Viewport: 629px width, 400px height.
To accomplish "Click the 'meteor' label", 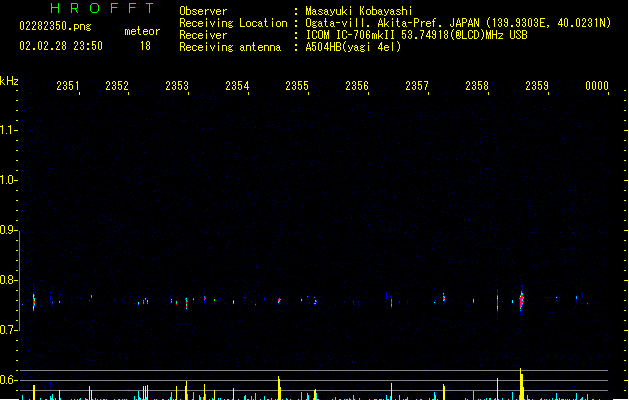I will 142,31.
